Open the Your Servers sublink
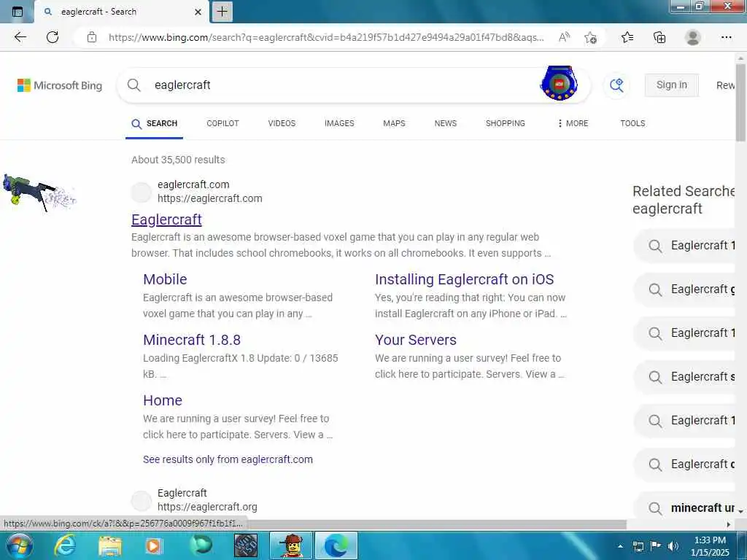The width and height of the screenshot is (747, 560). pos(415,340)
